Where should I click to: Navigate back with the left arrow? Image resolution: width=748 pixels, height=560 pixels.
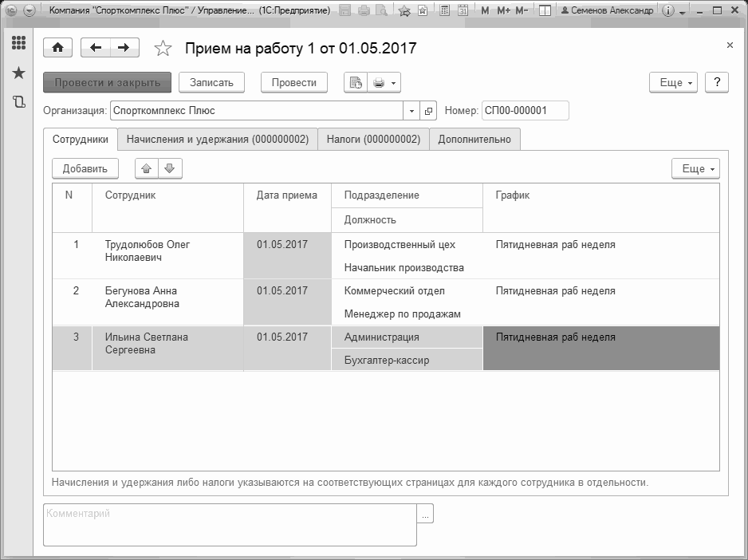(96, 48)
